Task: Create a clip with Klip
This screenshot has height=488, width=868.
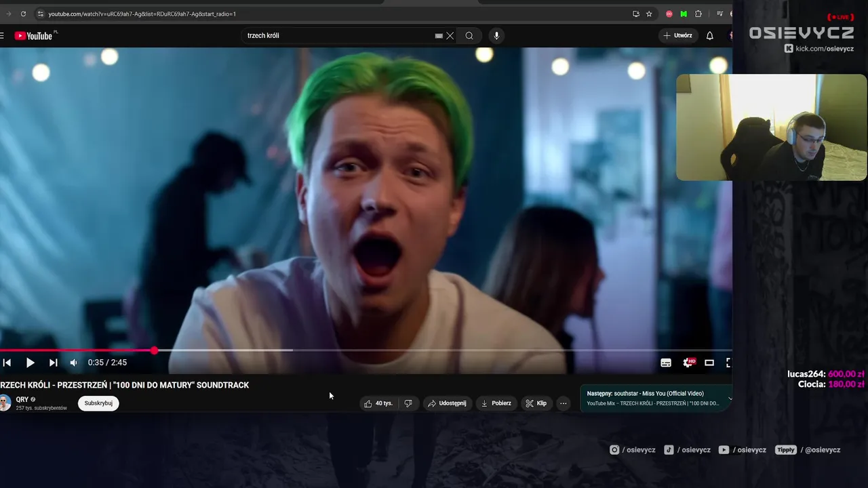Action: pyautogui.click(x=536, y=403)
